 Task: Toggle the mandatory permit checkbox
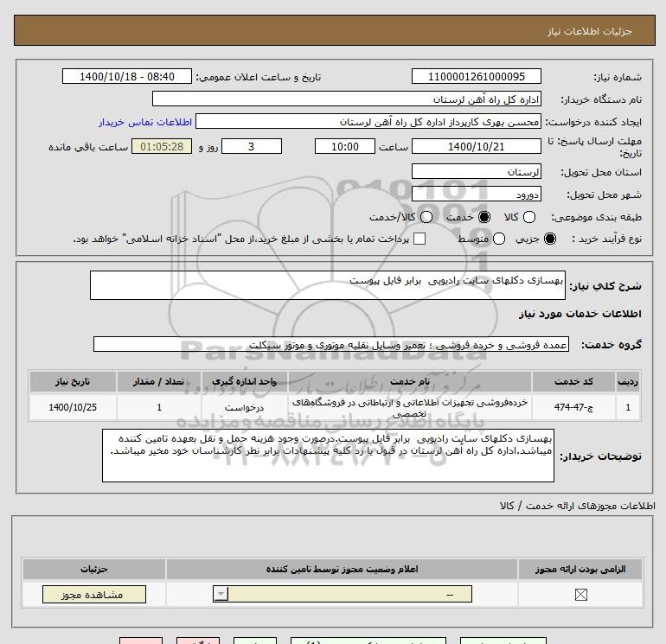580,595
